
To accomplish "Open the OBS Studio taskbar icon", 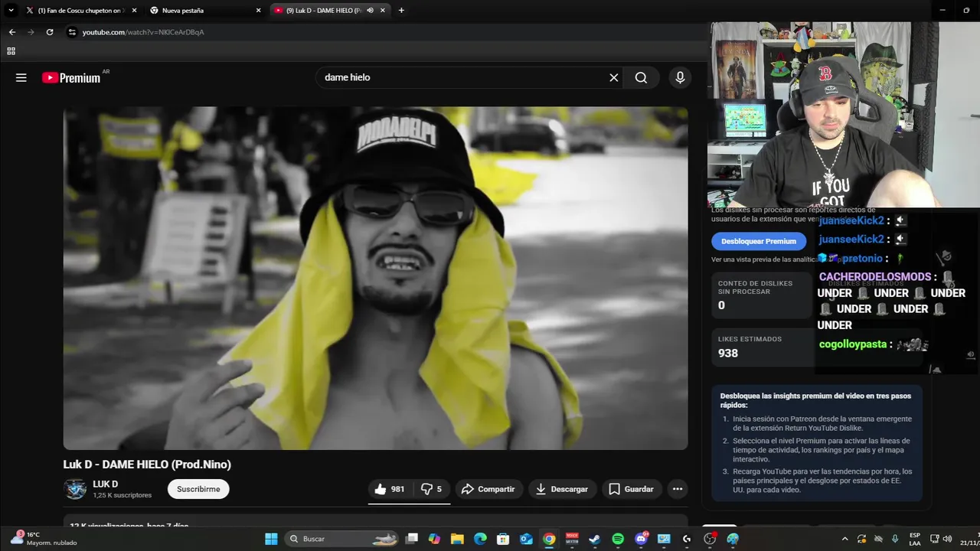I will click(x=710, y=539).
